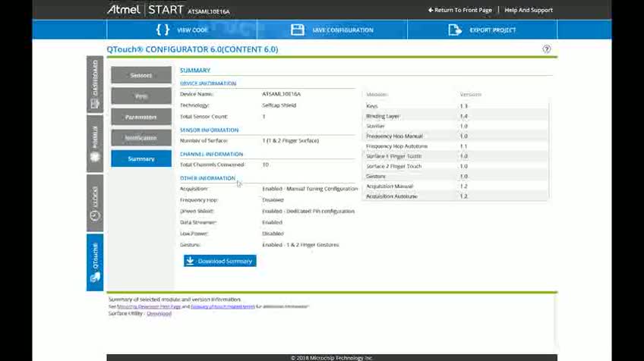Open the help question mark icon
Screen dimensions: 644x361
coord(547,49)
